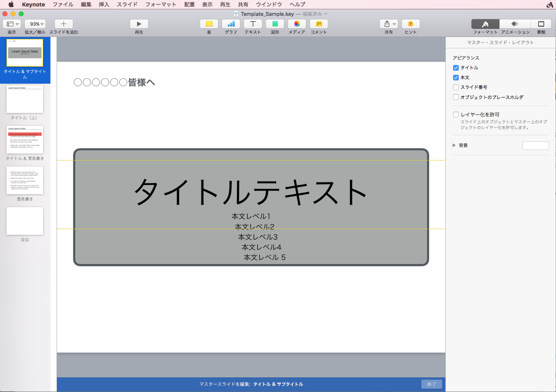Viewport: 556px width, 392px height.
Task: Insert a table using the 表 icon
Action: (209, 24)
